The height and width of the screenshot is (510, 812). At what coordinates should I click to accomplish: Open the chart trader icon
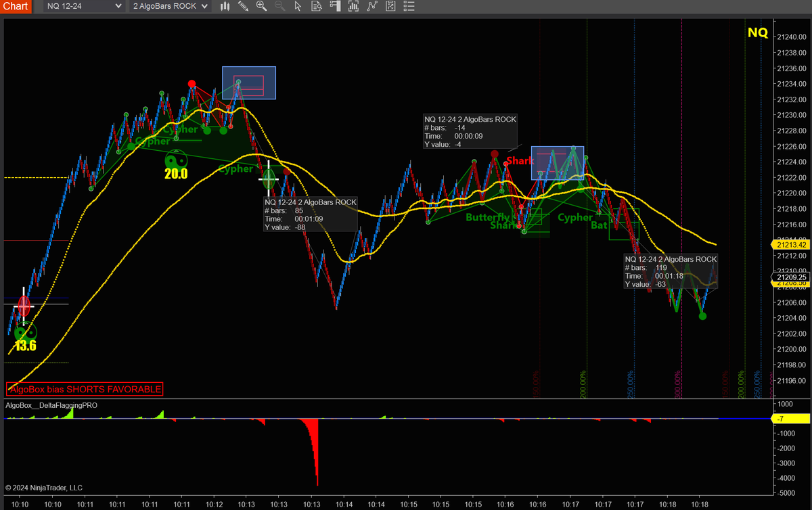pos(334,6)
